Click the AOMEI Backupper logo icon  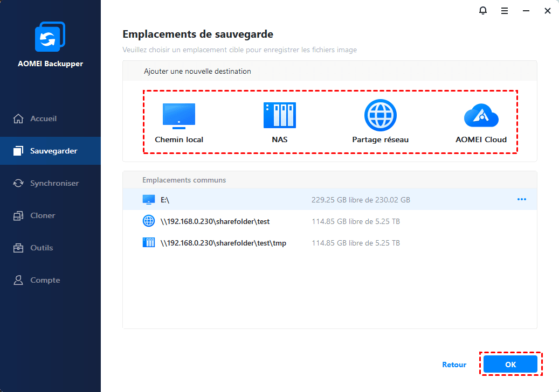click(50, 36)
